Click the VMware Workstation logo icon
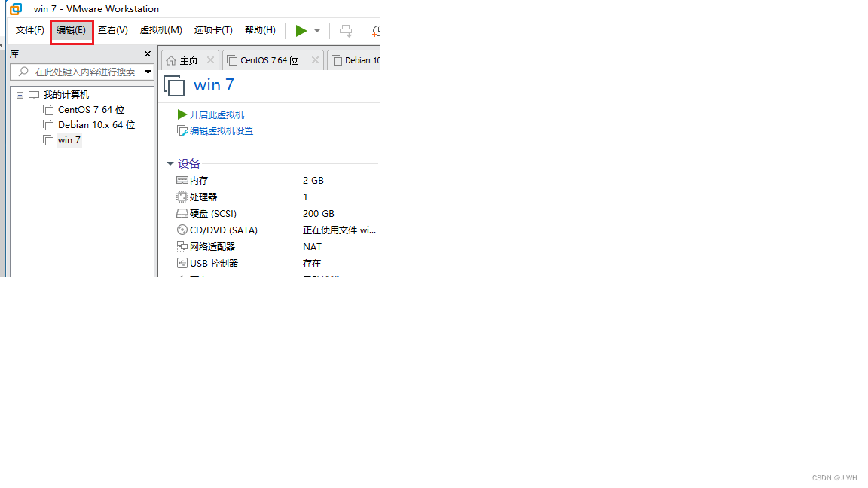868x488 pixels. tap(16, 9)
